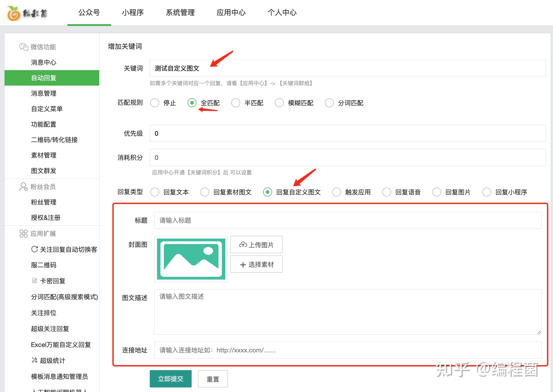Switch to the 小程序 tab

point(133,13)
